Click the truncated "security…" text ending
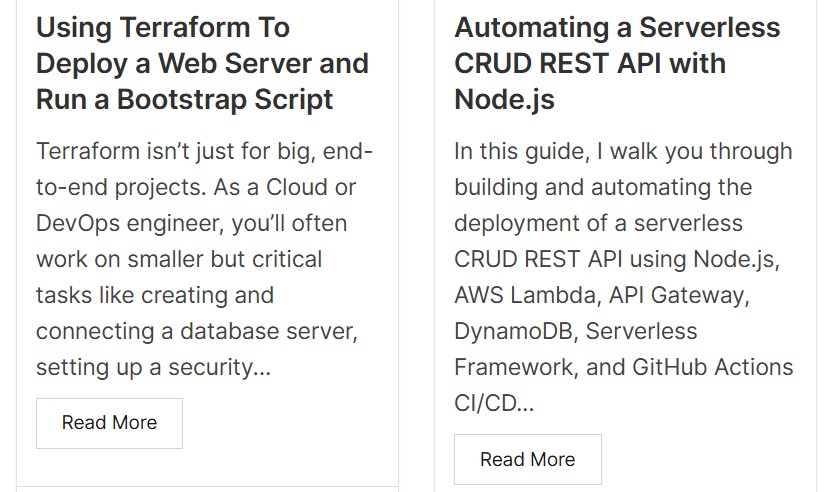 tap(225, 367)
